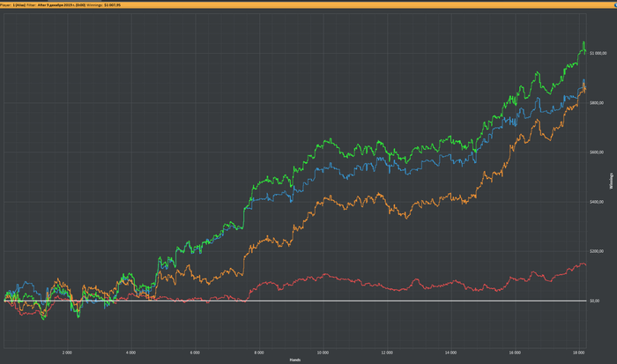This screenshot has height=364, width=617.
Task: Click the 12 000 hands axis tick
Action: coord(387,353)
